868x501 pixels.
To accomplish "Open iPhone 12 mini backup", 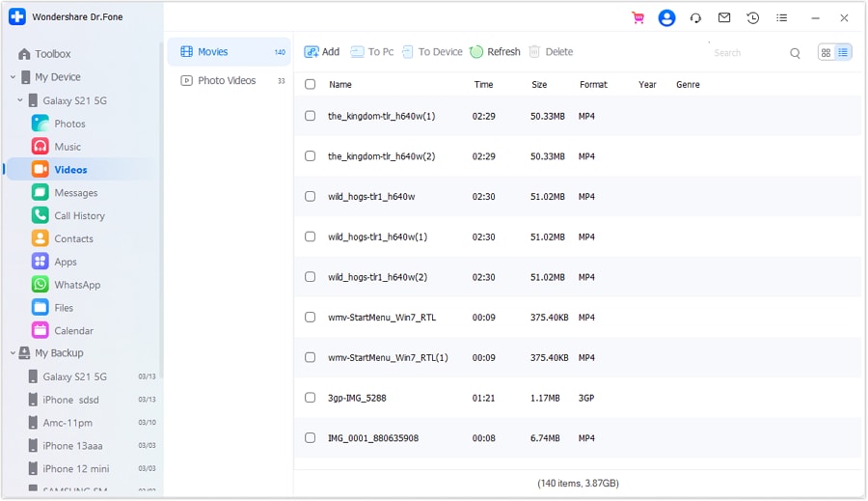I will coord(92,469).
